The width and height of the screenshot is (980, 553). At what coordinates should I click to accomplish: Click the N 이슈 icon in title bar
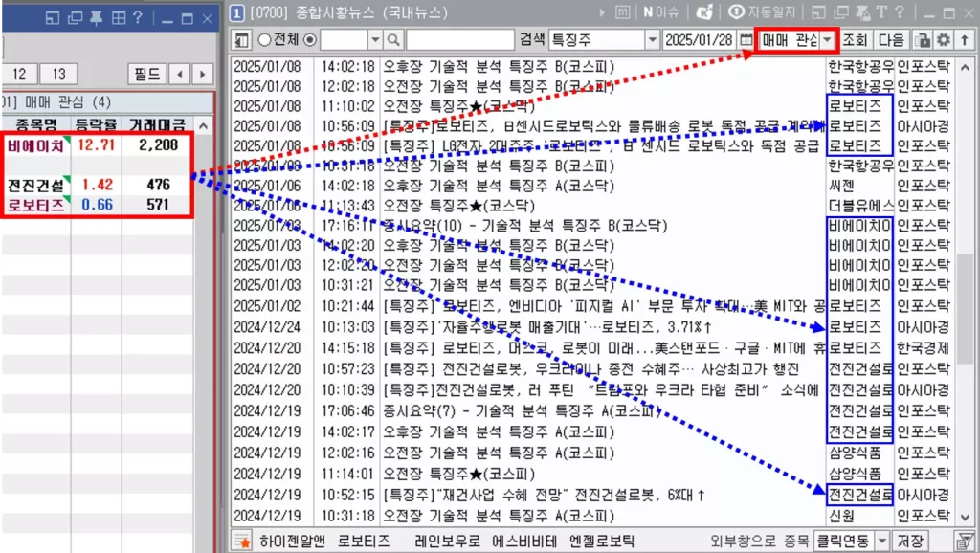point(661,11)
